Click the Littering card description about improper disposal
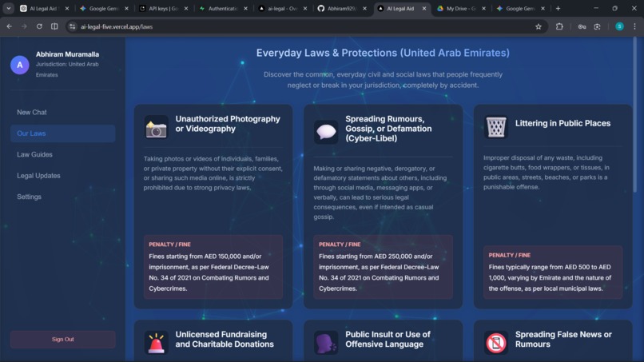644x362 pixels. (x=547, y=172)
